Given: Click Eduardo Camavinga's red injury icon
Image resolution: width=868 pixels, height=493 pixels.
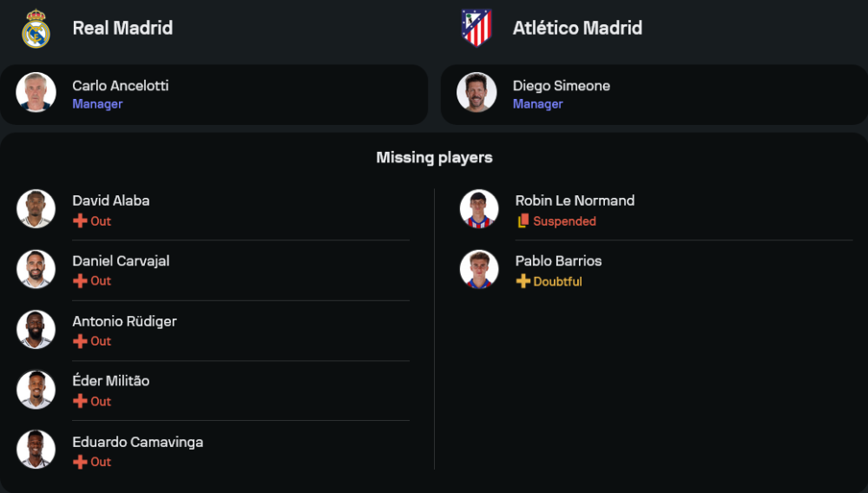Looking at the screenshot, I should [80, 463].
